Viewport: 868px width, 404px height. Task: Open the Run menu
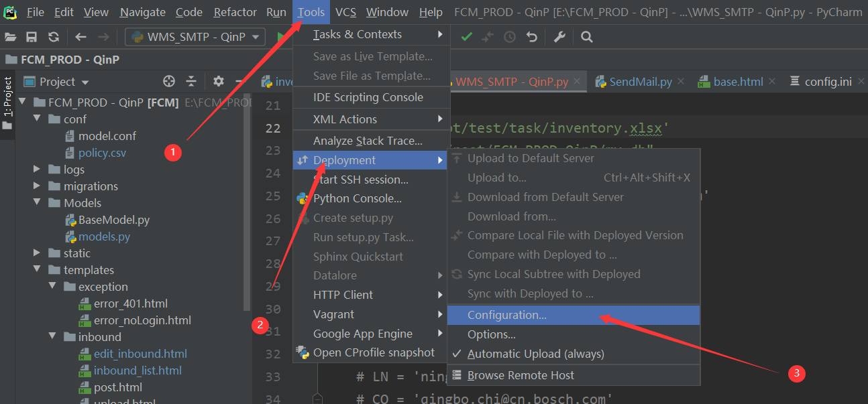(276, 12)
